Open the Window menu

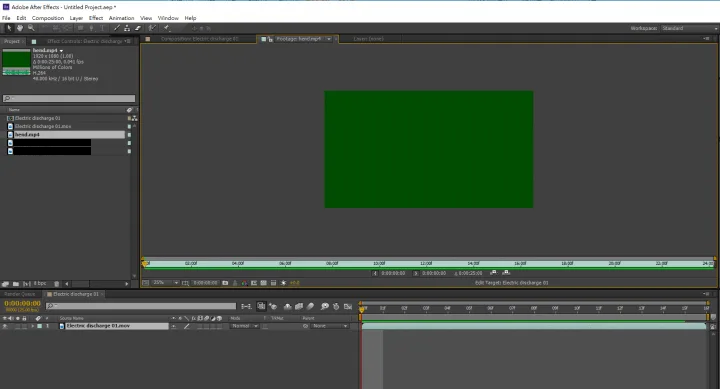(168, 18)
